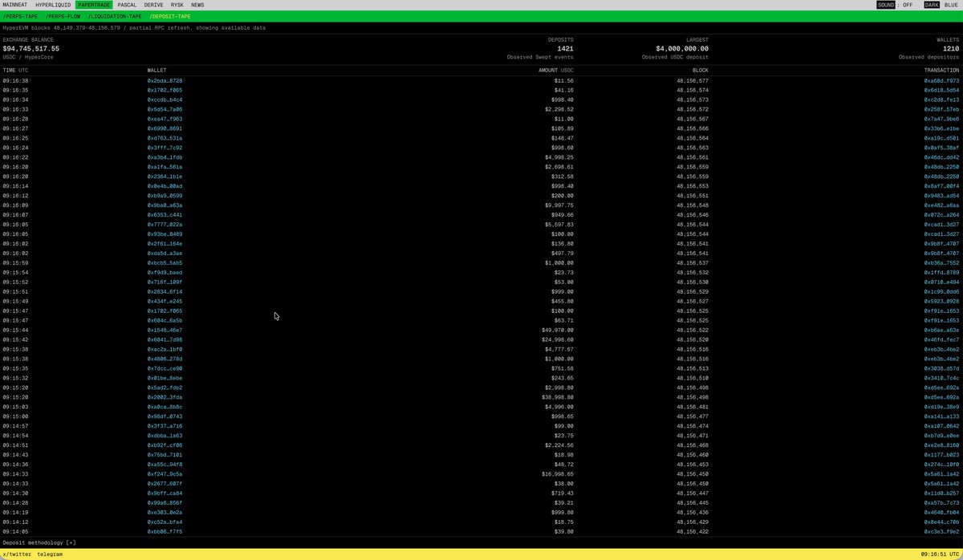This screenshot has width=963, height=560.
Task: Open wallet link 0x7777…022a
Action: [165, 225]
